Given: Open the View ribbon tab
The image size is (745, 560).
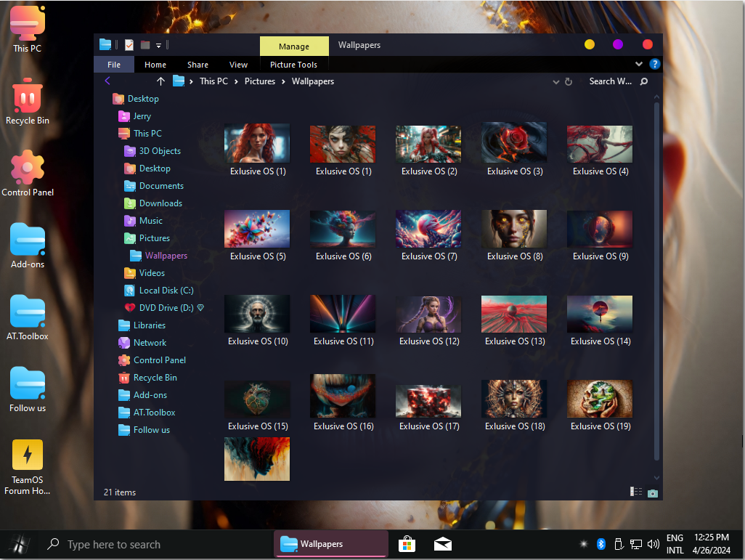Looking at the screenshot, I should (238, 65).
